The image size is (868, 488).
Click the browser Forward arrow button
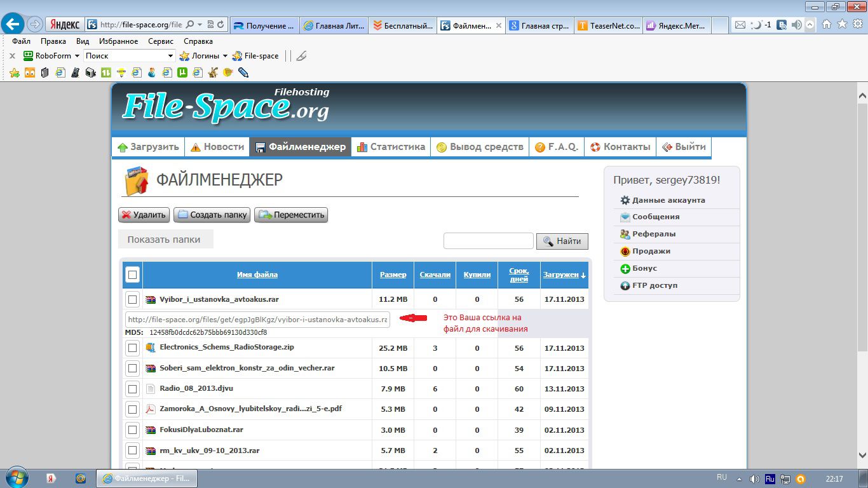(x=35, y=25)
